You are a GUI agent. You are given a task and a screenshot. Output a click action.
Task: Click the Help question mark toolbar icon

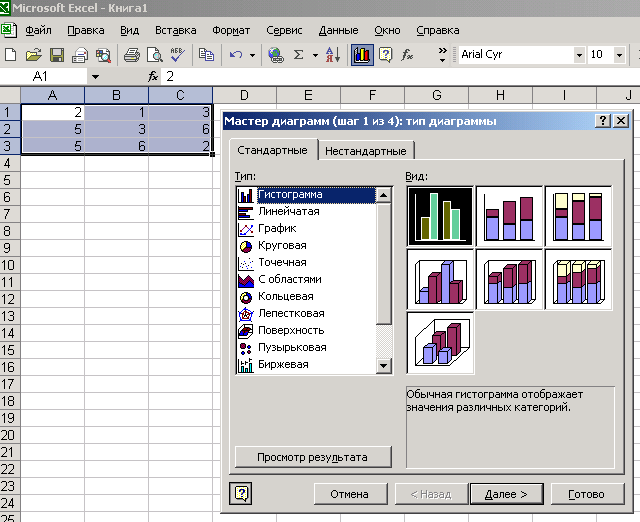(385, 54)
